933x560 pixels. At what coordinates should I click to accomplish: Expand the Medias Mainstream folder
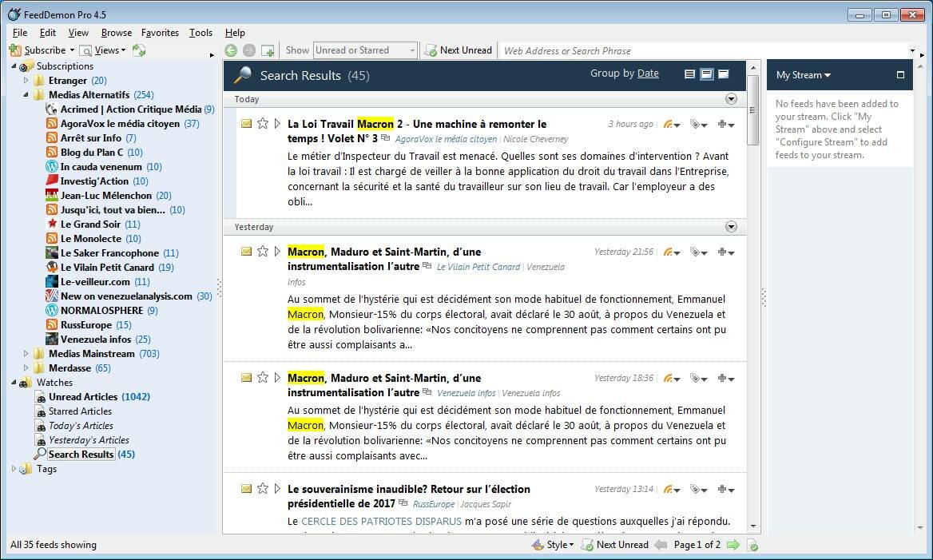tap(26, 354)
